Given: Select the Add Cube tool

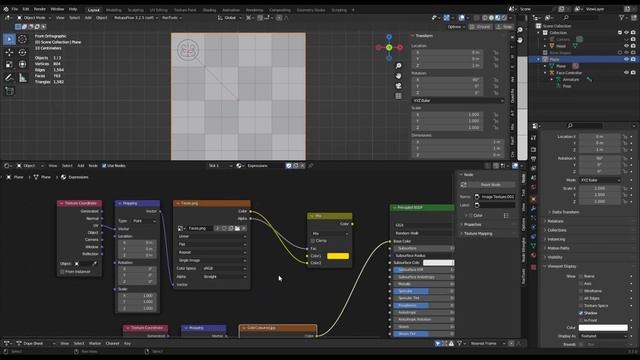Looking at the screenshot, I should pyautogui.click(x=9, y=91).
